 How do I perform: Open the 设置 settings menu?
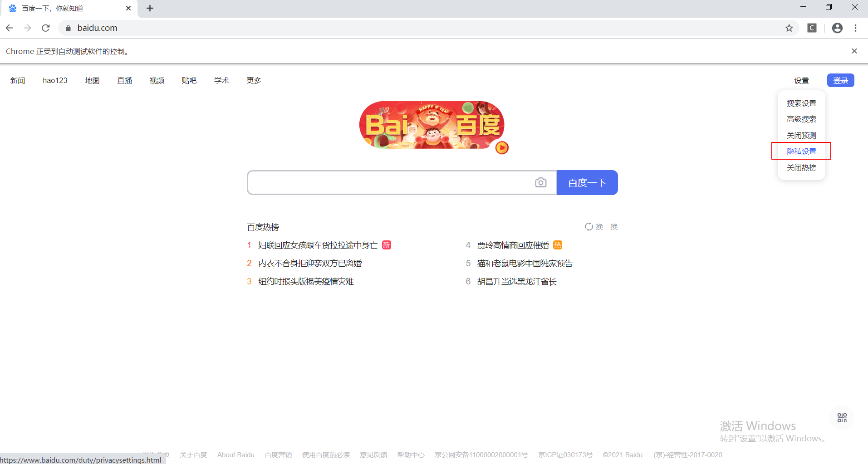pyautogui.click(x=801, y=81)
